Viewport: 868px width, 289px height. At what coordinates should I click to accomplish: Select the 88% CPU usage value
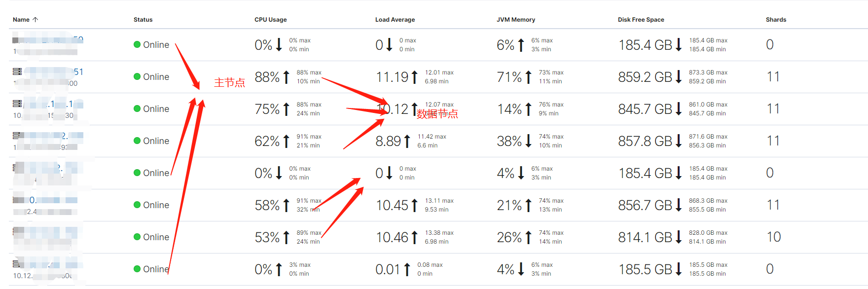click(267, 77)
